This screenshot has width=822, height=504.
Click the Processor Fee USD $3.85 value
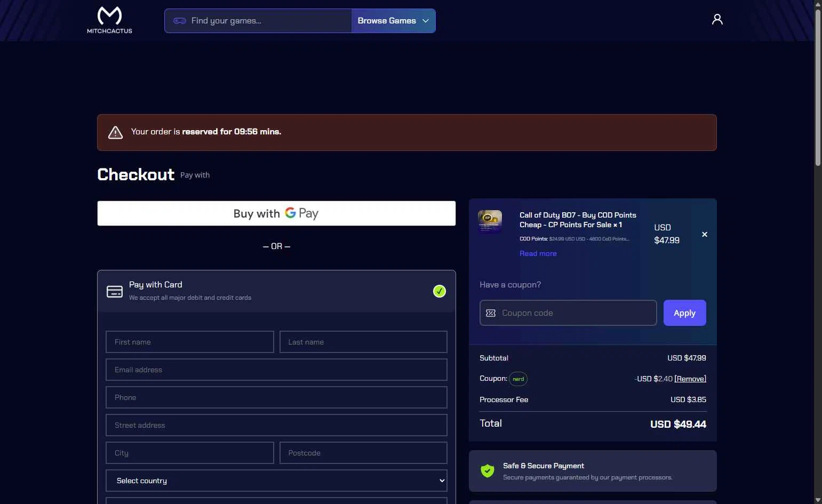(x=688, y=399)
